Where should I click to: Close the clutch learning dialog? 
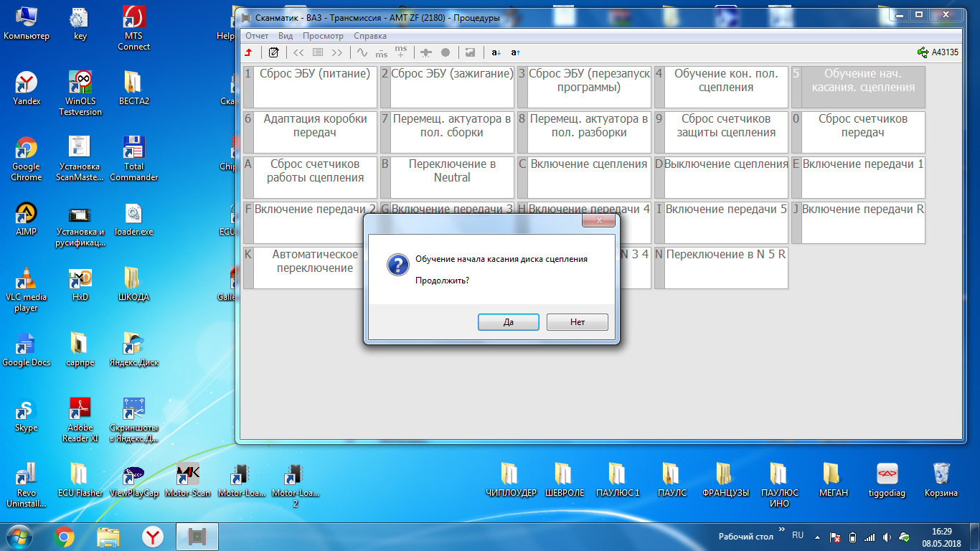point(598,221)
